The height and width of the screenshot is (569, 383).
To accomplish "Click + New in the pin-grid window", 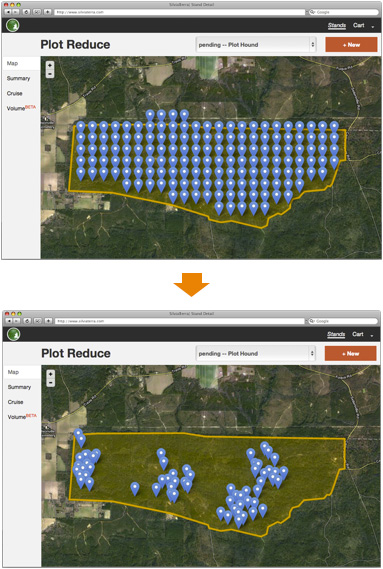I will 351,45.
